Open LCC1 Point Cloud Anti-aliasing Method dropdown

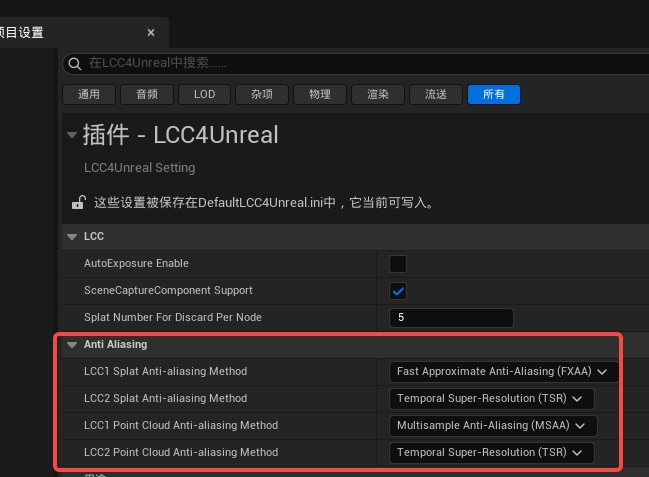point(493,425)
